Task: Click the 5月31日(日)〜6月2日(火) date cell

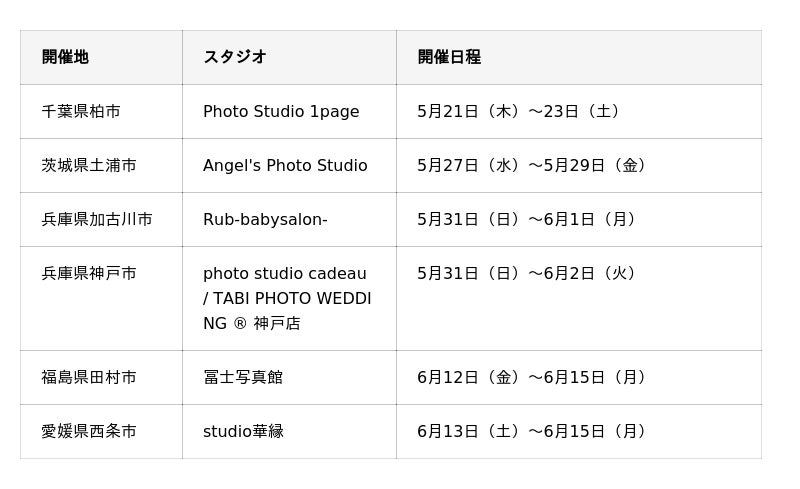Action: click(x=529, y=273)
